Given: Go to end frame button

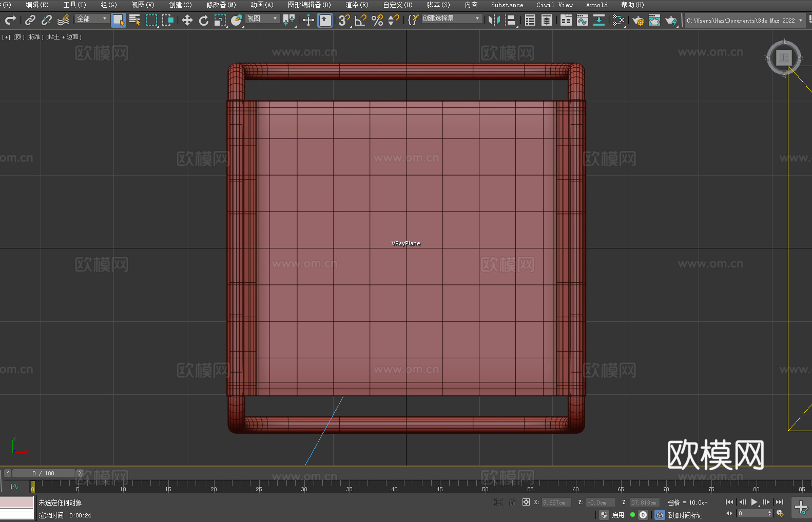Looking at the screenshot, I should click(x=780, y=502).
